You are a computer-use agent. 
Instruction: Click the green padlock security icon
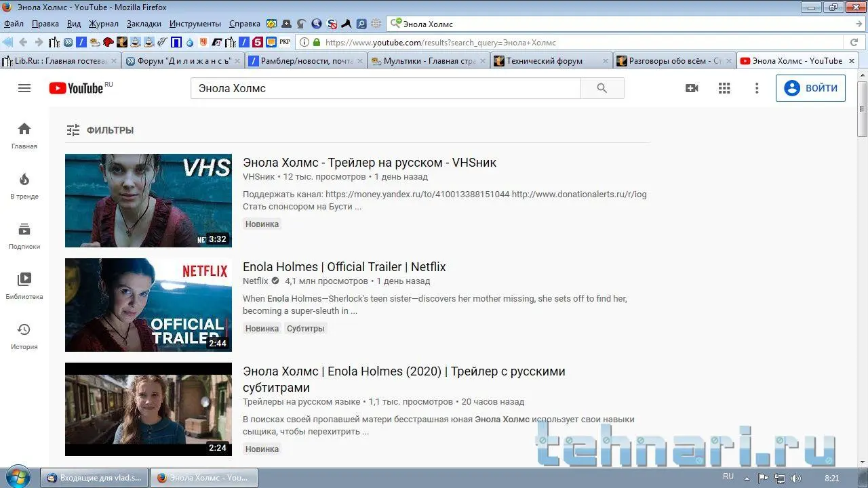pos(317,42)
